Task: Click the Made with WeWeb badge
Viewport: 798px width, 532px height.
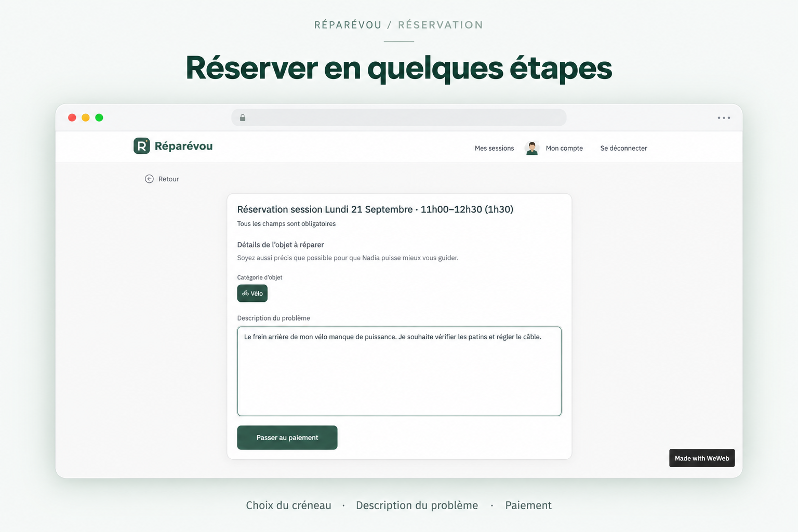Action: click(702, 458)
